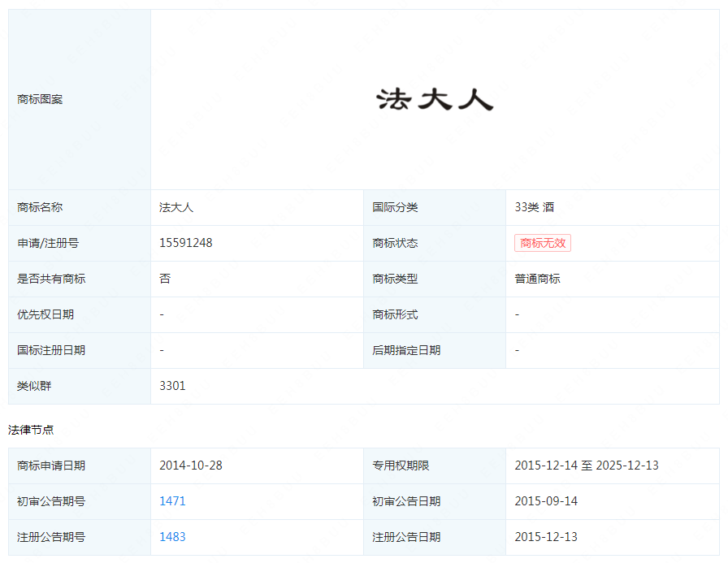
Task: Click the 注册公告日期 label
Action: coord(406,537)
